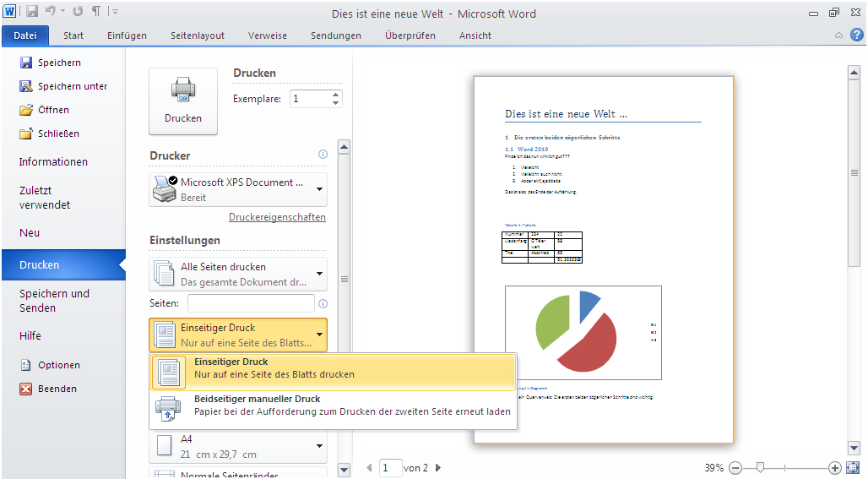Open the Datei tab
The height and width of the screenshot is (479, 868).
[25, 35]
